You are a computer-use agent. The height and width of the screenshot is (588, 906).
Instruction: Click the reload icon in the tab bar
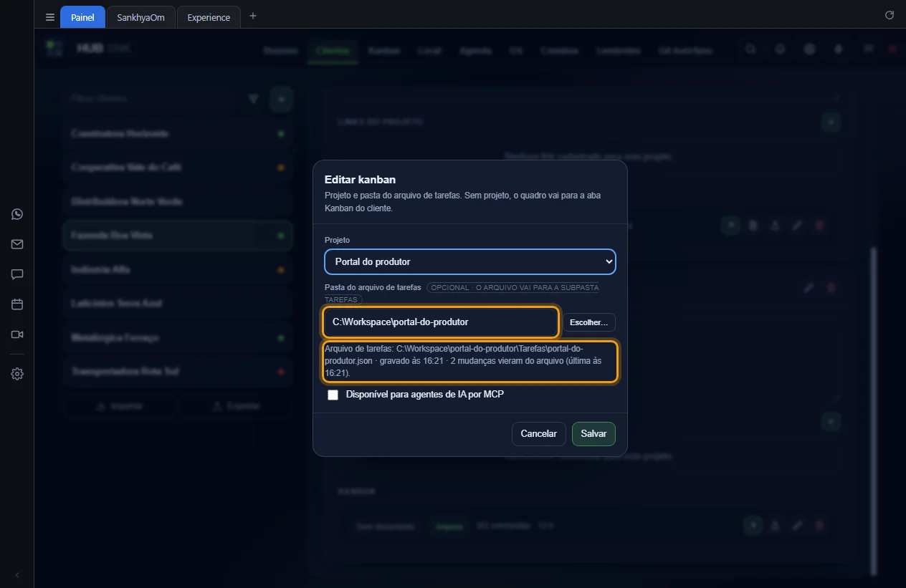[890, 15]
